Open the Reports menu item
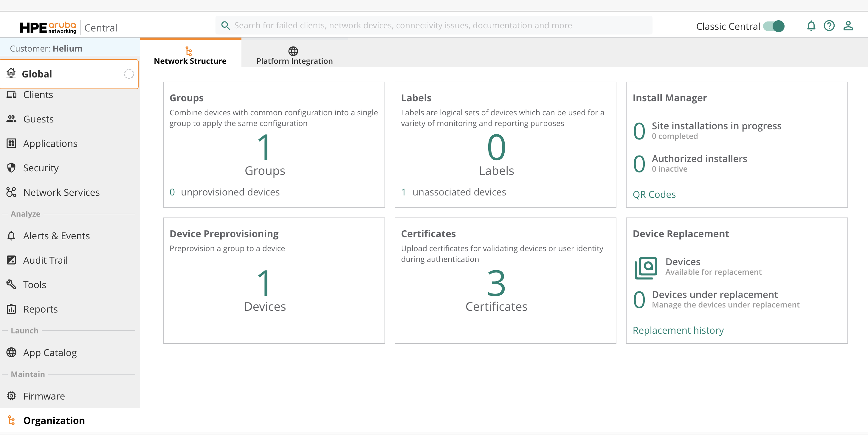 (41, 309)
